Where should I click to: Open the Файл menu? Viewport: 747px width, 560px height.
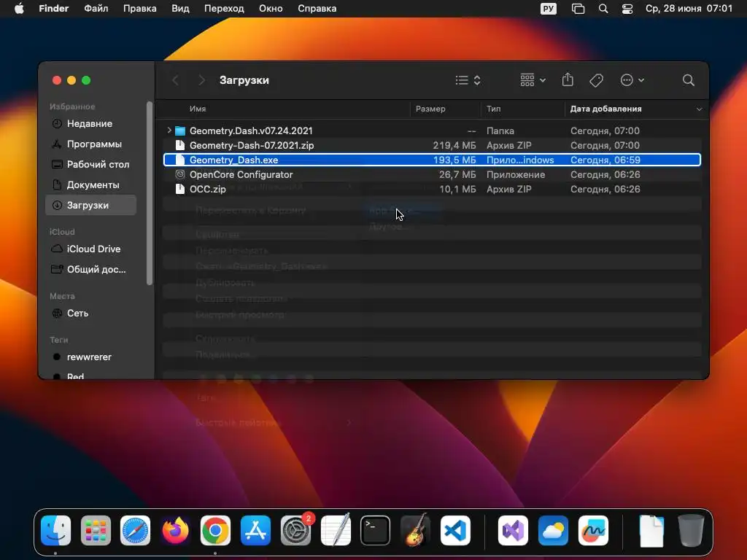tap(96, 9)
